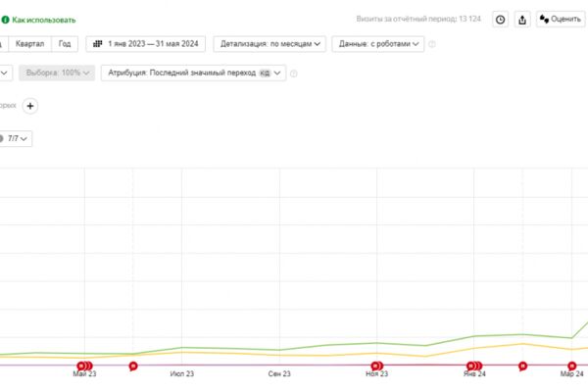Image resolution: width=588 pixels, height=392 pixels.
Task: Click info icon next to 'Данные' dropdown
Action: 432,44
